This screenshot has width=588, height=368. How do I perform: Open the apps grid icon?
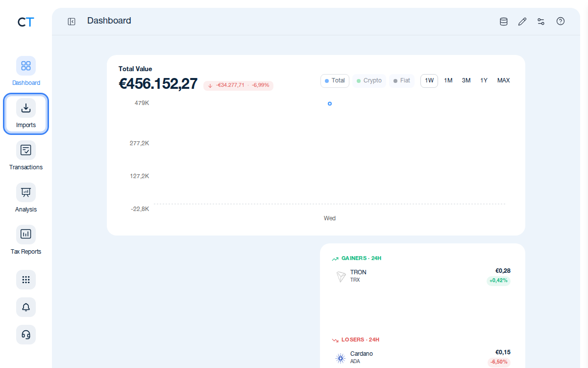coord(26,280)
